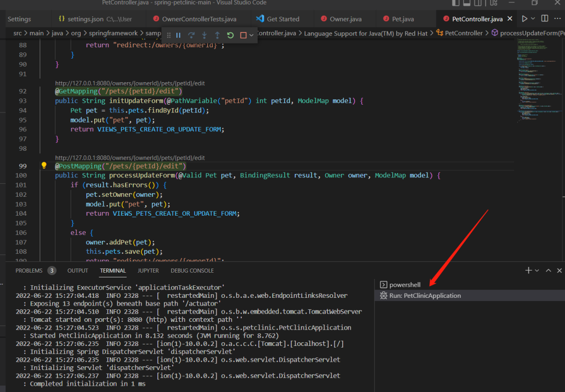Viewport: 565px width, 392px height.
Task: Toggle the bottom panel layout icon
Action: pos(467,3)
